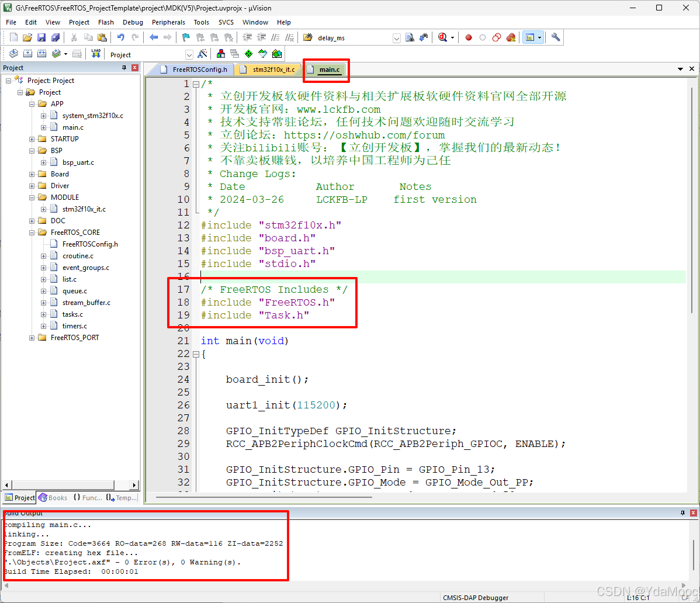Close the Project panel
This screenshot has width=700, height=603.
(135, 68)
